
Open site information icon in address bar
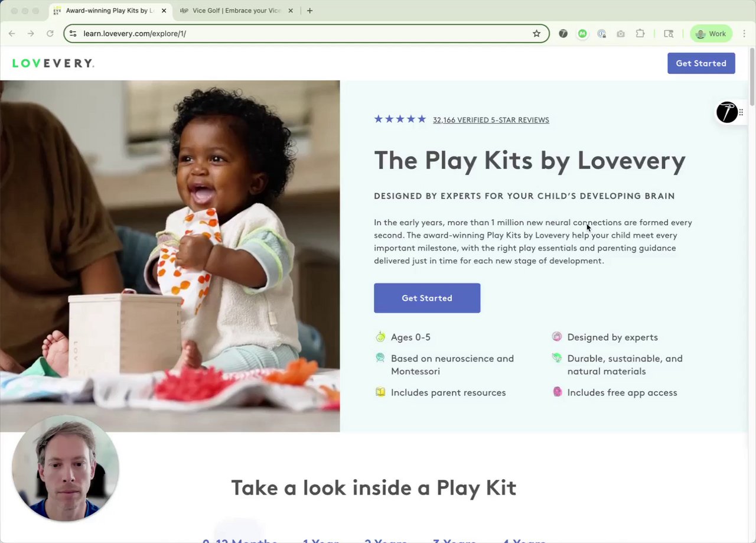click(x=73, y=34)
